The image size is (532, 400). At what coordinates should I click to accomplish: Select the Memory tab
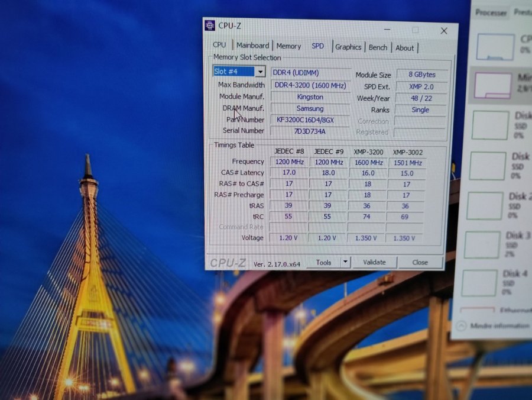click(x=288, y=46)
